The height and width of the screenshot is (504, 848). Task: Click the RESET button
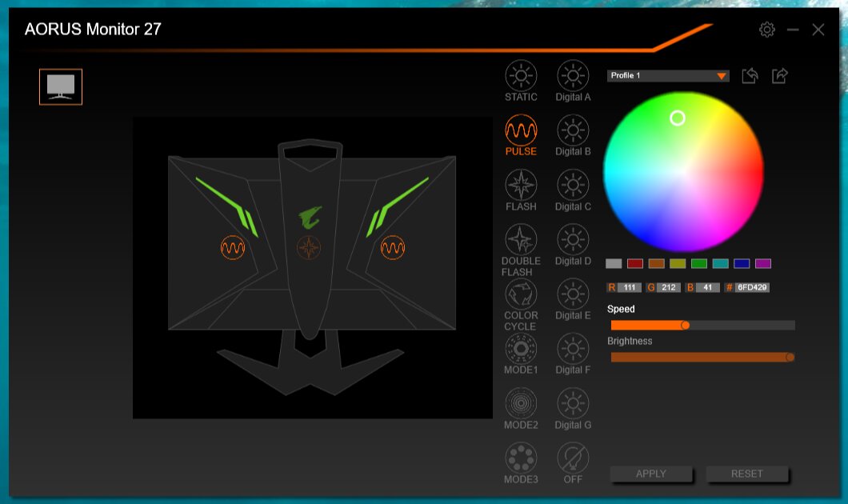click(x=747, y=474)
